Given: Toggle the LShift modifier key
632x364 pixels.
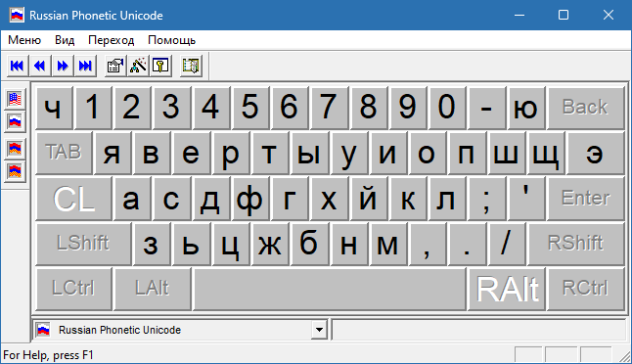Looking at the screenshot, I should [83, 244].
